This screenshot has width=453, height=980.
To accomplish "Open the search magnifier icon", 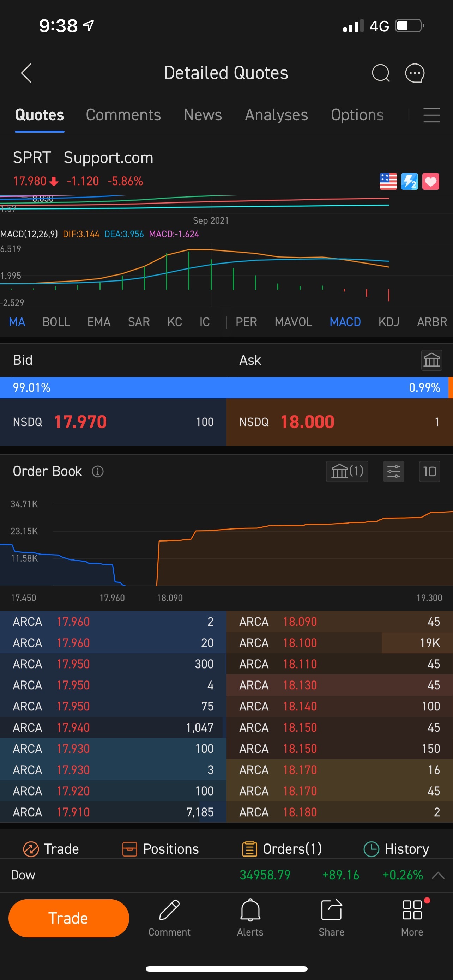I will [380, 73].
